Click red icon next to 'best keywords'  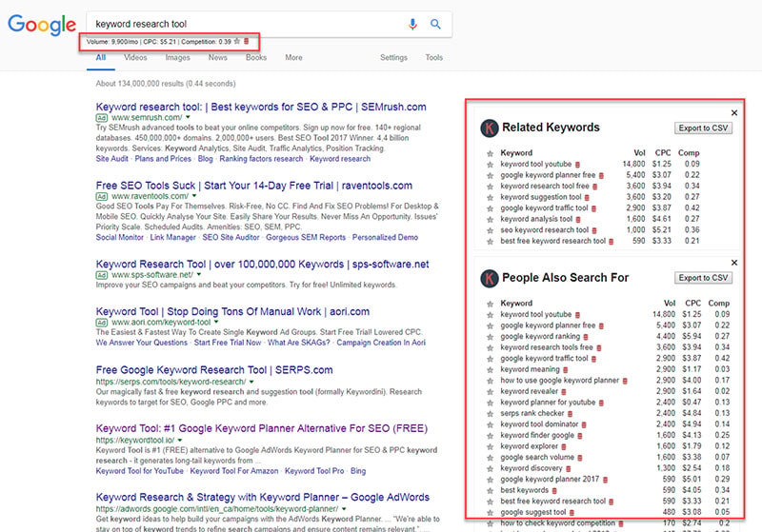(x=554, y=491)
